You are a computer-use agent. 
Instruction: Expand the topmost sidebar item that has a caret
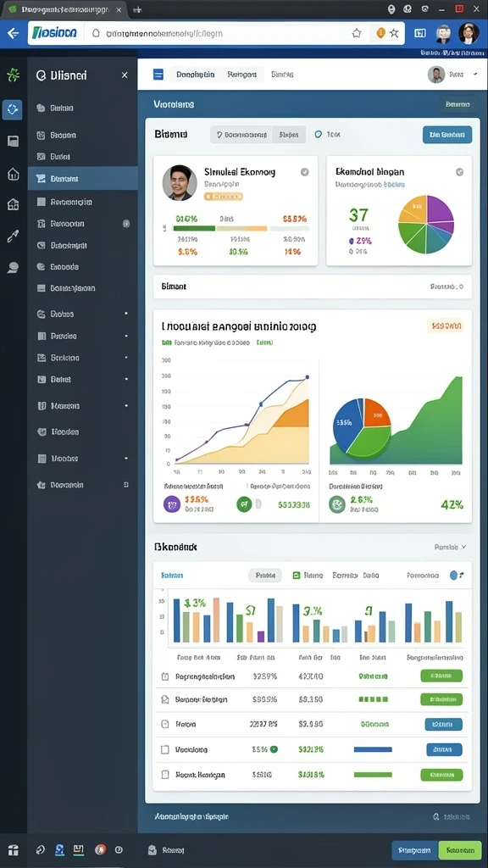[x=83, y=314]
